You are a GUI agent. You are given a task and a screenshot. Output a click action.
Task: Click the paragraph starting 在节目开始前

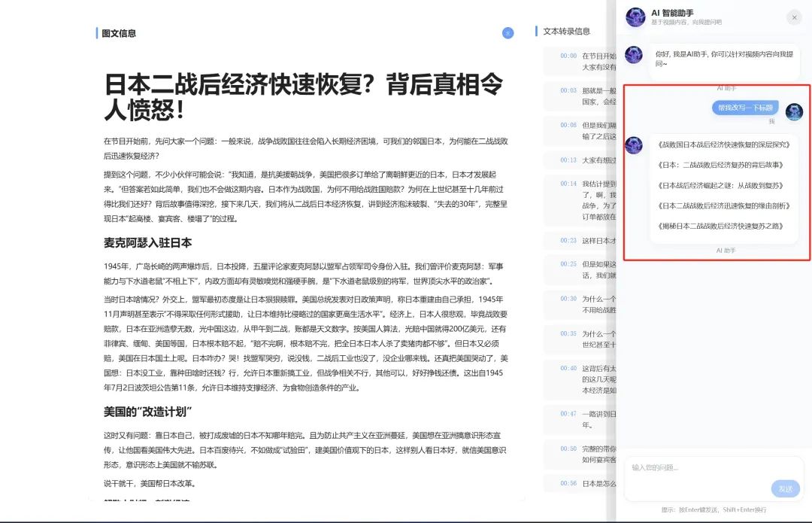(305, 148)
